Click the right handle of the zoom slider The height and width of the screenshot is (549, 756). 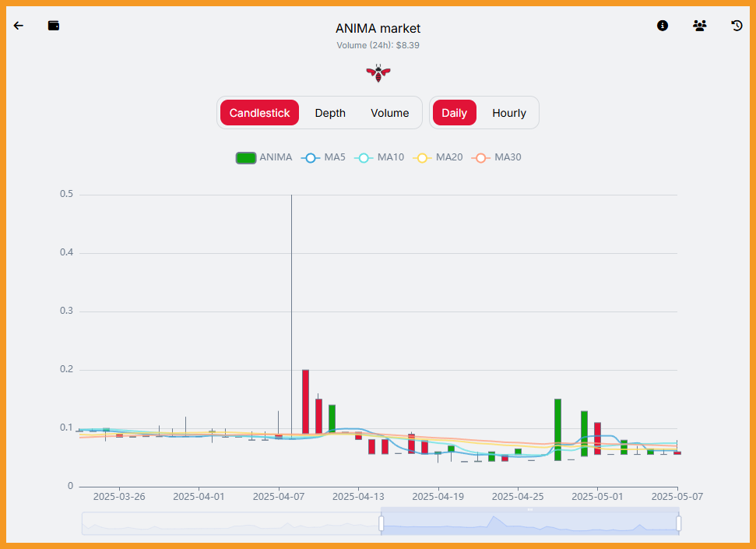[678, 523]
